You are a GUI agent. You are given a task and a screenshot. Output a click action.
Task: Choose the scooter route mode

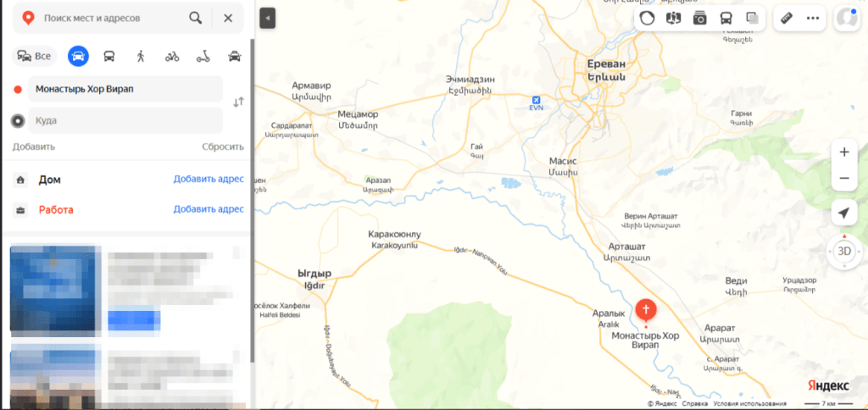(x=203, y=56)
